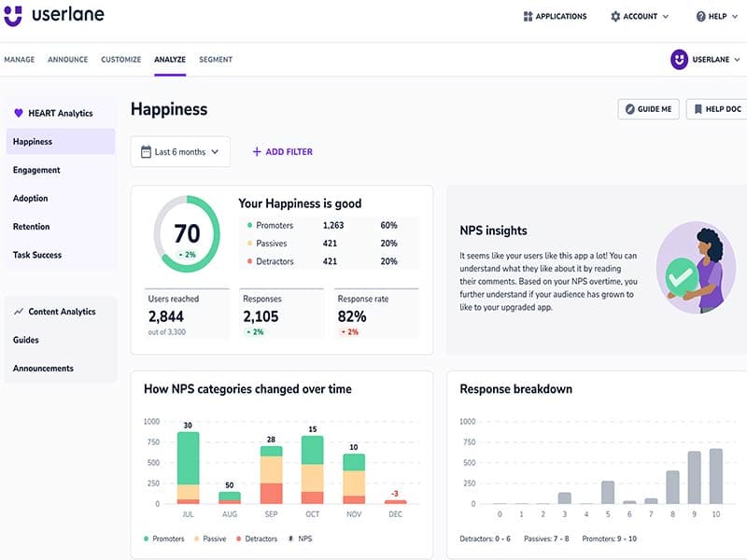Switch to the Segment tab

[x=216, y=60]
